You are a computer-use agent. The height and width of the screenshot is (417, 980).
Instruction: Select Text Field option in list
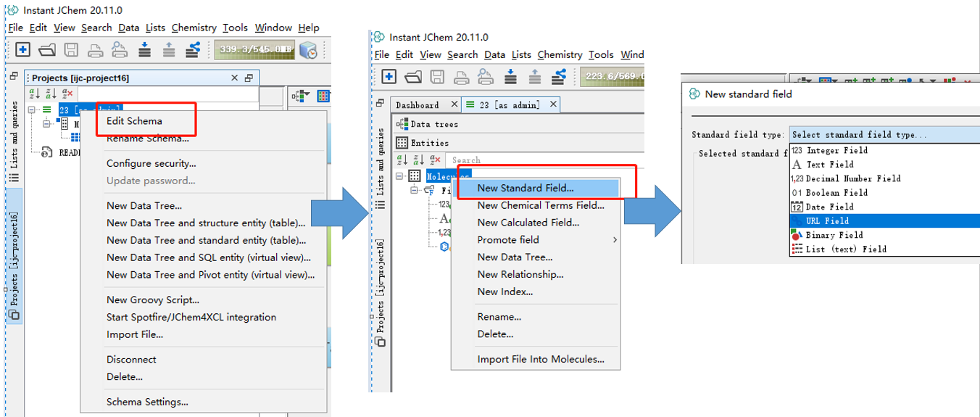[x=830, y=165]
